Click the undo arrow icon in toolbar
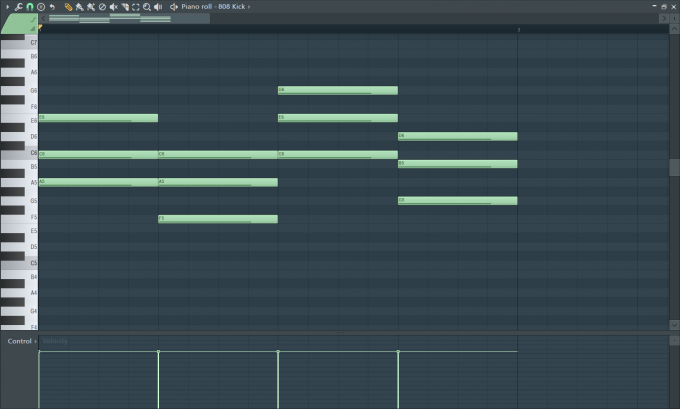This screenshot has width=680, height=409. point(52,7)
